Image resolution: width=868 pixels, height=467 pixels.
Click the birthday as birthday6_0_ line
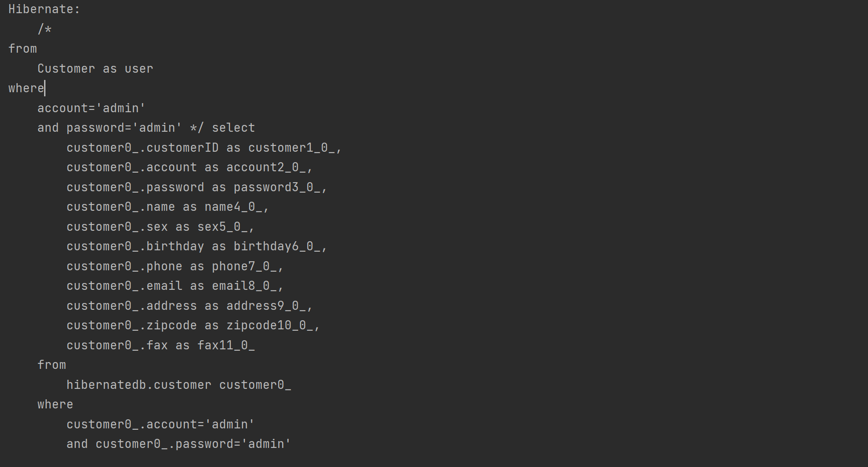tap(197, 246)
